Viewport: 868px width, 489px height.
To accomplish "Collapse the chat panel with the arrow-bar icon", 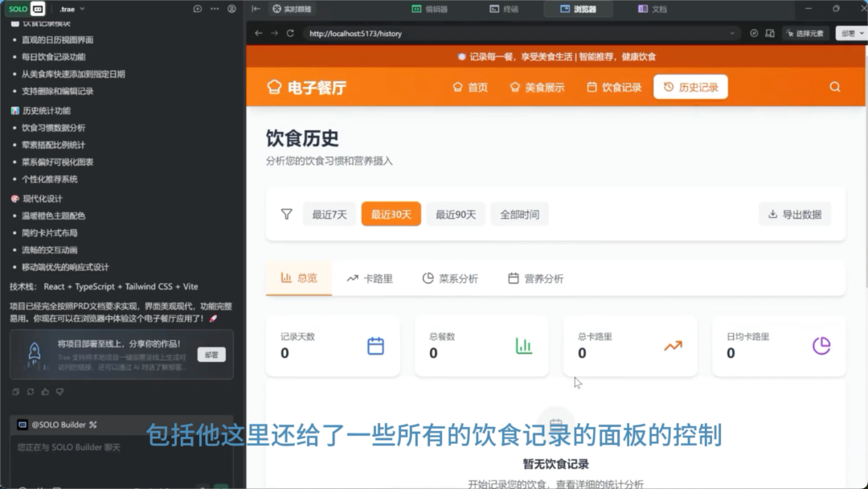I will pyautogui.click(x=256, y=9).
